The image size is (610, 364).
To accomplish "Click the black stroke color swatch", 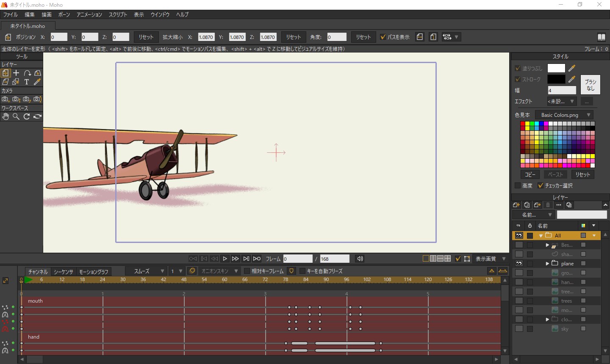I will (x=556, y=79).
